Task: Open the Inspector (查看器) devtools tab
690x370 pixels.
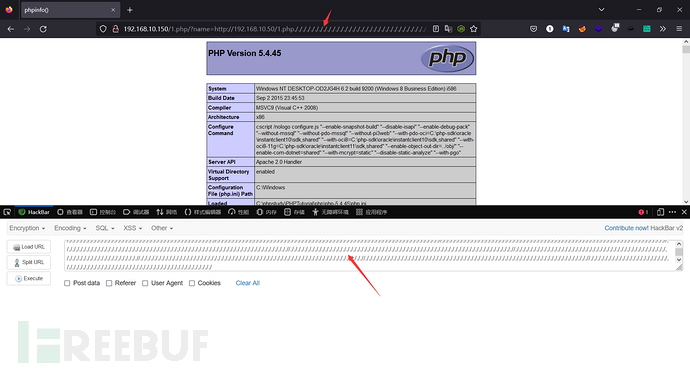Action: click(x=70, y=212)
